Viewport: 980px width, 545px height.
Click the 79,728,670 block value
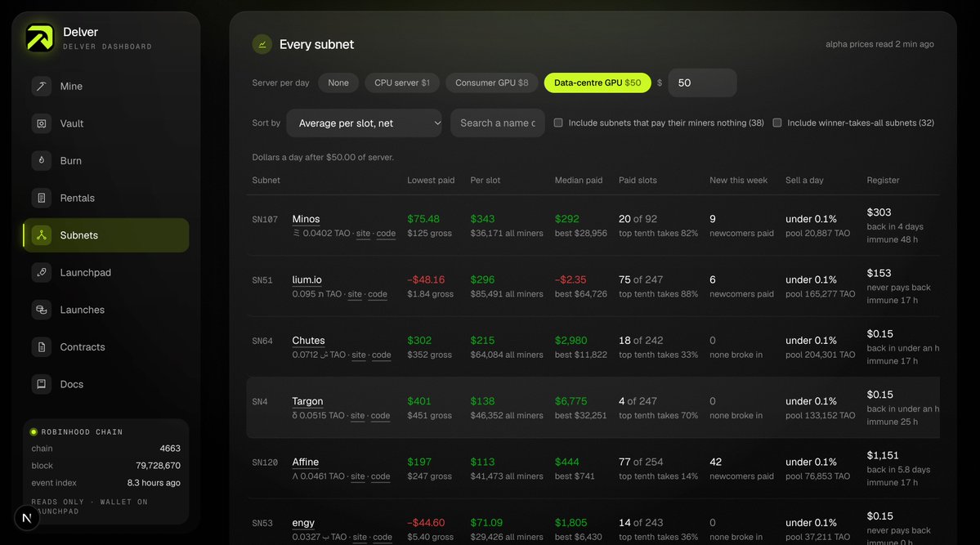point(158,466)
